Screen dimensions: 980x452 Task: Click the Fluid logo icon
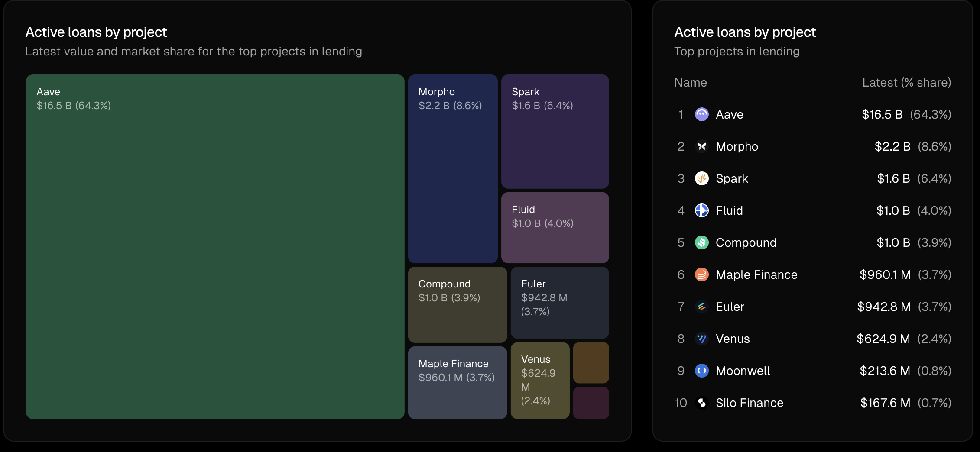[701, 210]
